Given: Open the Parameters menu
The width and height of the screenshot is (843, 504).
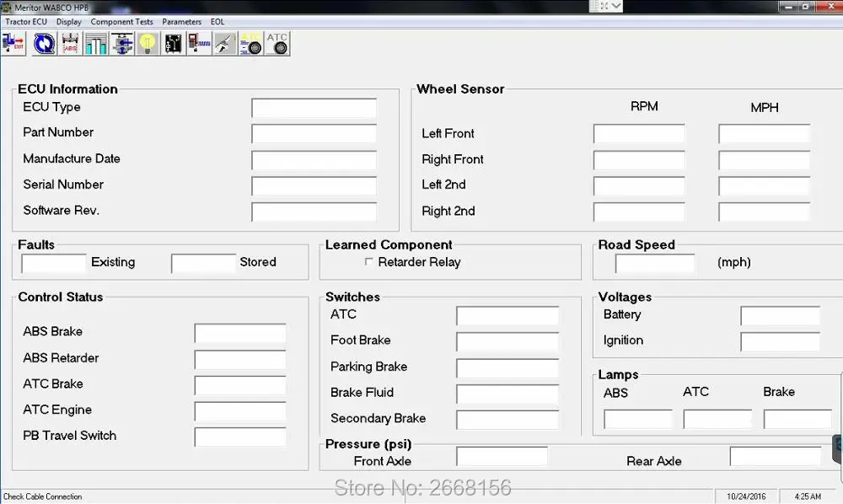Looking at the screenshot, I should click(x=182, y=22).
